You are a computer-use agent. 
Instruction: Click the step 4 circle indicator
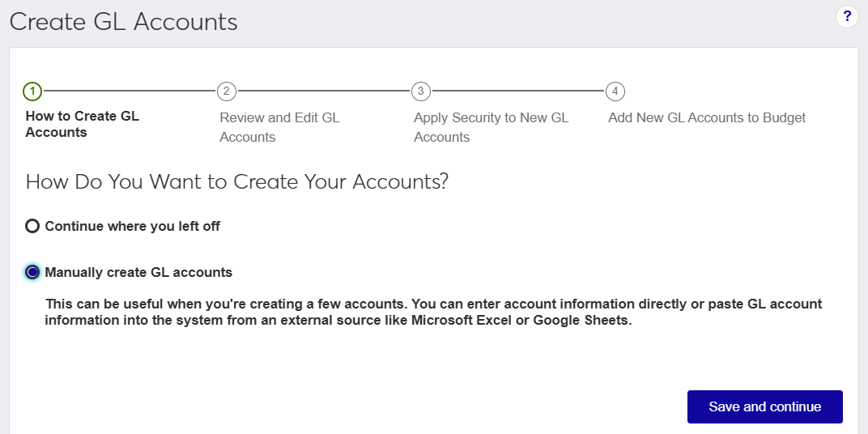[x=615, y=91]
